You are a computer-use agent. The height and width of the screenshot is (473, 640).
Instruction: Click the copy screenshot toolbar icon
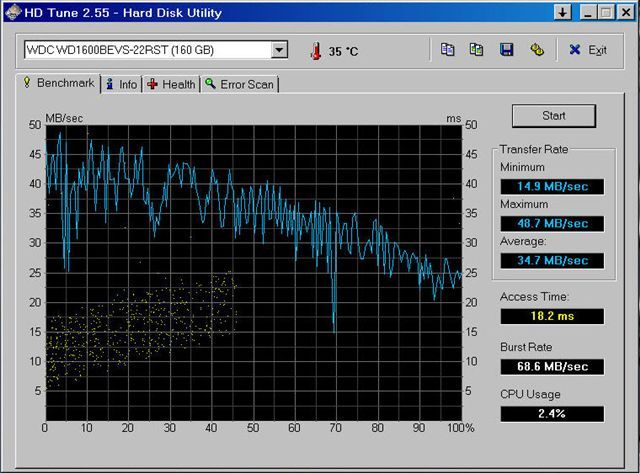(477, 49)
